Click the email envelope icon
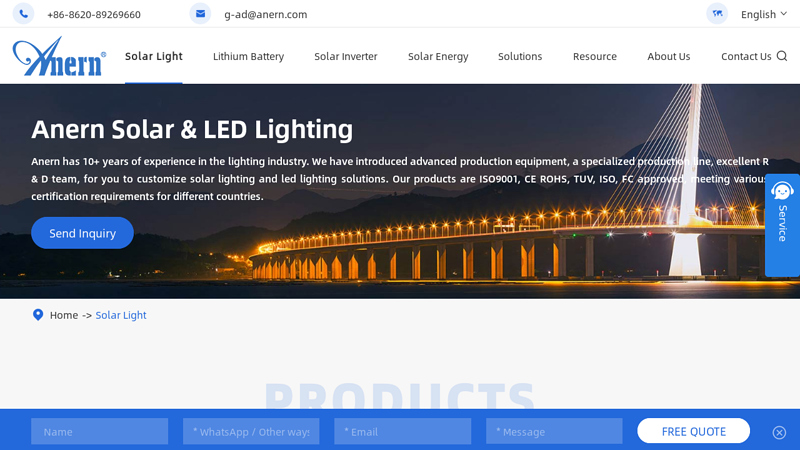This screenshot has height=450, width=800. click(x=201, y=14)
